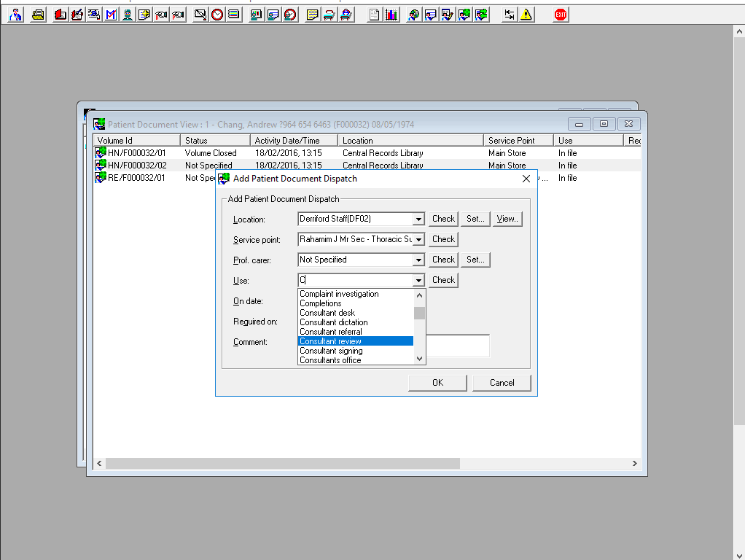Pick 'Consultant desk' in the Use list
The image size is (745, 560).
pyautogui.click(x=356, y=313)
